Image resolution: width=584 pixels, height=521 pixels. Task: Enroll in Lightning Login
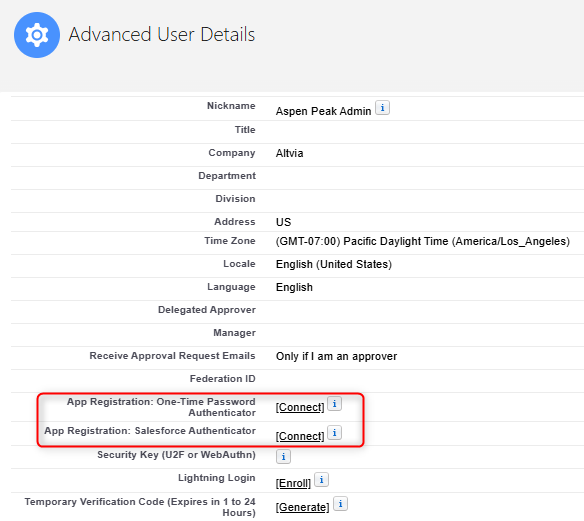click(293, 483)
